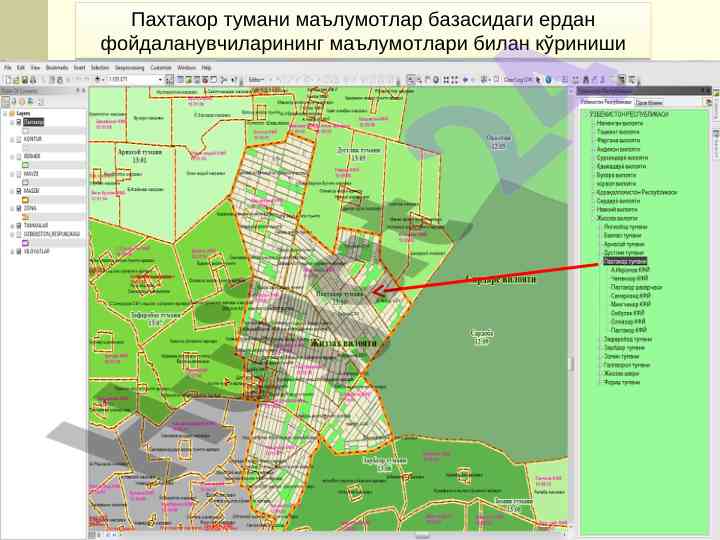Viewport: 720px width, 540px height.
Task: Toggle the ZONA layer checkbox
Action: click(18, 208)
